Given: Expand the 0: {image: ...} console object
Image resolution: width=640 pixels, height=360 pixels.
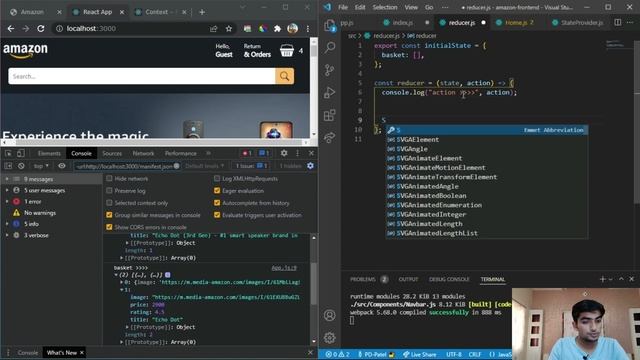Looking at the screenshot, I should pos(122,282).
